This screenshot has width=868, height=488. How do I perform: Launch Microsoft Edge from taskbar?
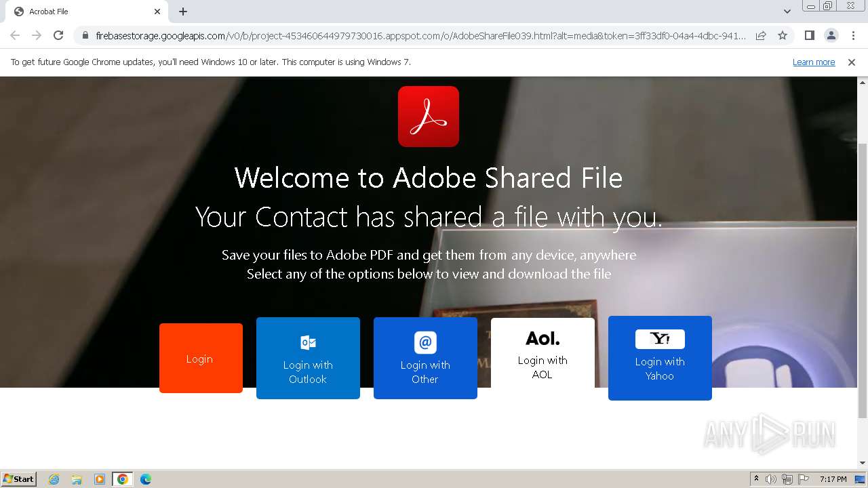[146, 479]
